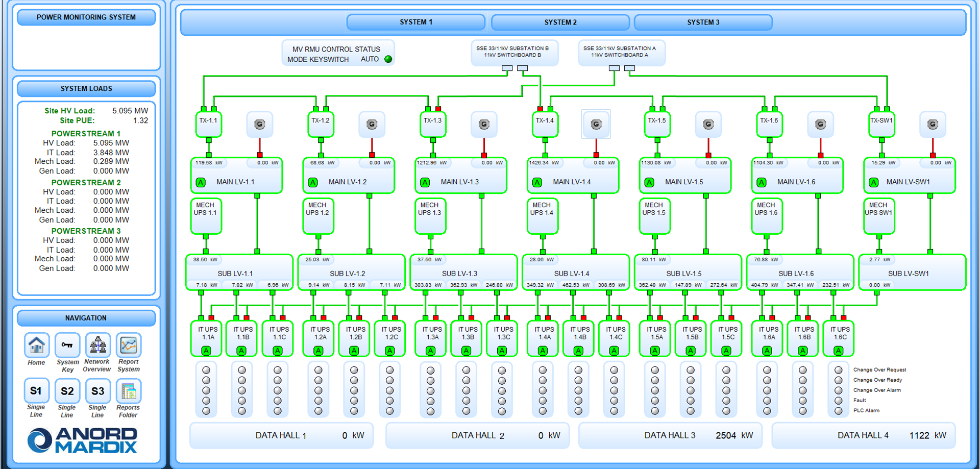Switch to the SYSTEM 3 tab
This screenshot has height=469, width=980.
click(x=703, y=22)
